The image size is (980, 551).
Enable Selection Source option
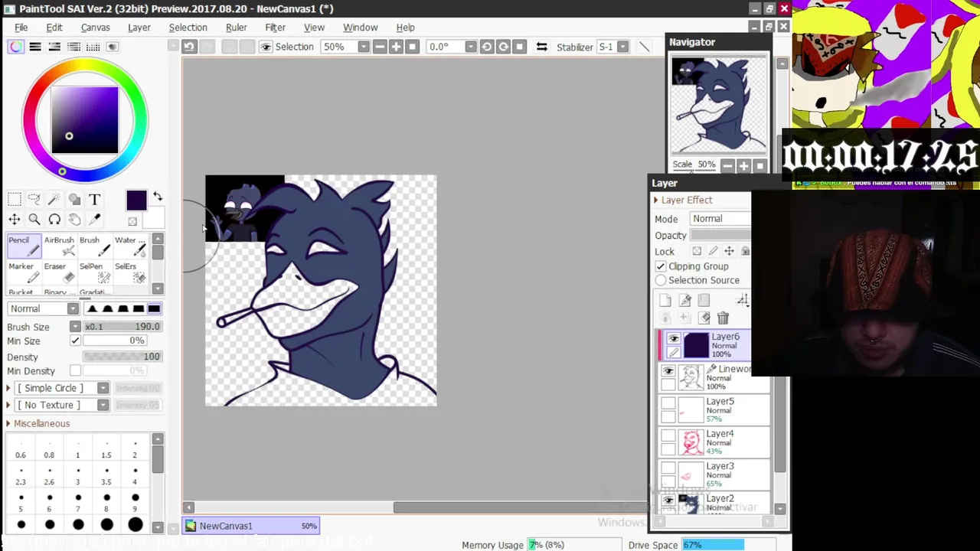pyautogui.click(x=661, y=280)
